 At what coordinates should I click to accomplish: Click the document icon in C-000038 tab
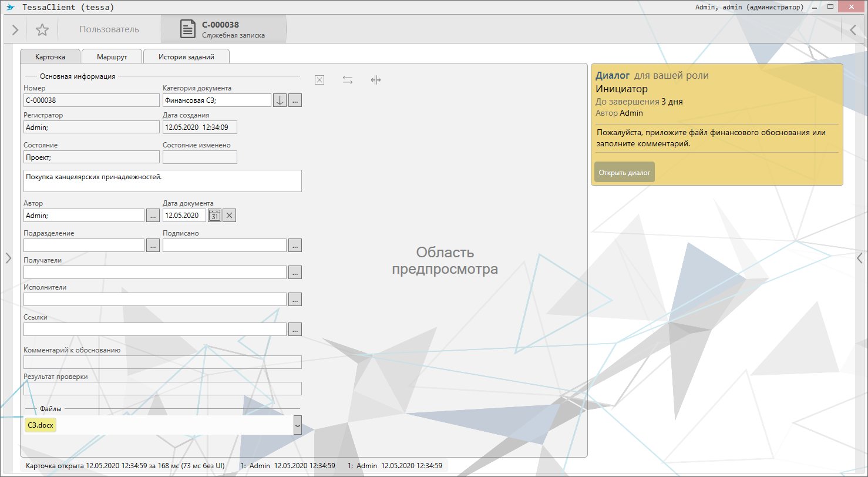pyautogui.click(x=188, y=29)
